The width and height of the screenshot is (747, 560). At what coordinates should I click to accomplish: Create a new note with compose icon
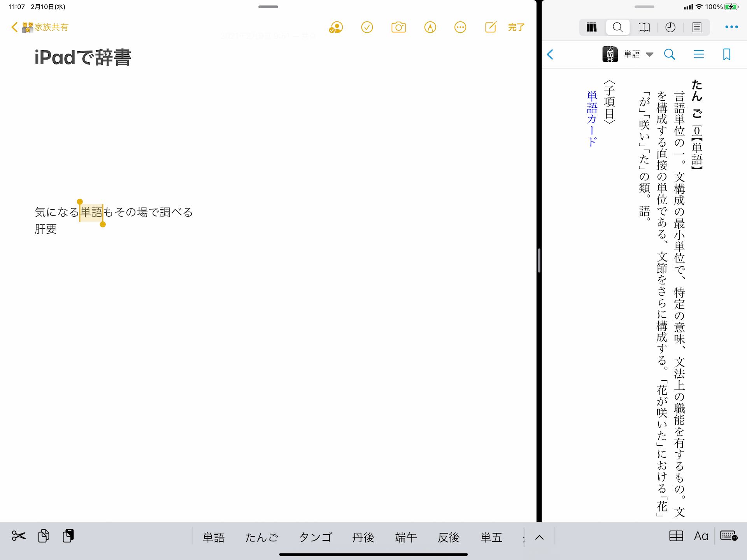[491, 27]
